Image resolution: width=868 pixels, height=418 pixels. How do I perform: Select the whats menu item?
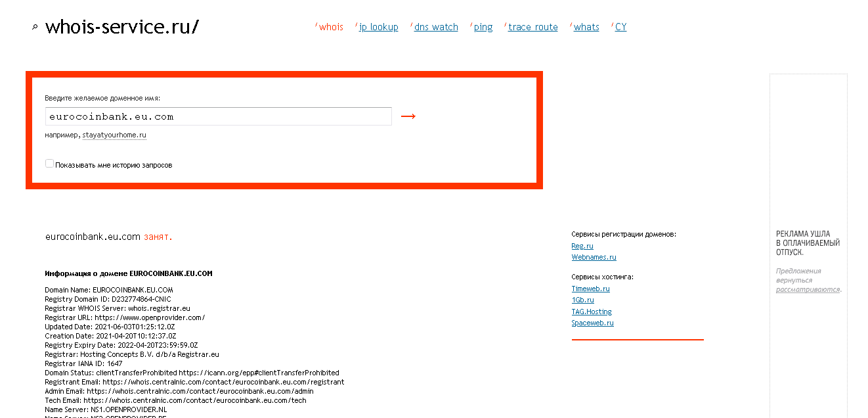coord(586,27)
